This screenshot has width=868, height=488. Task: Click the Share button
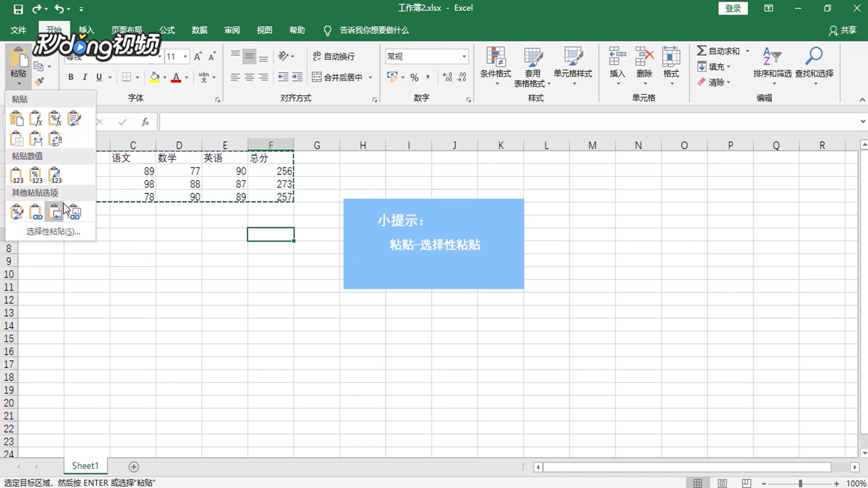tap(843, 30)
